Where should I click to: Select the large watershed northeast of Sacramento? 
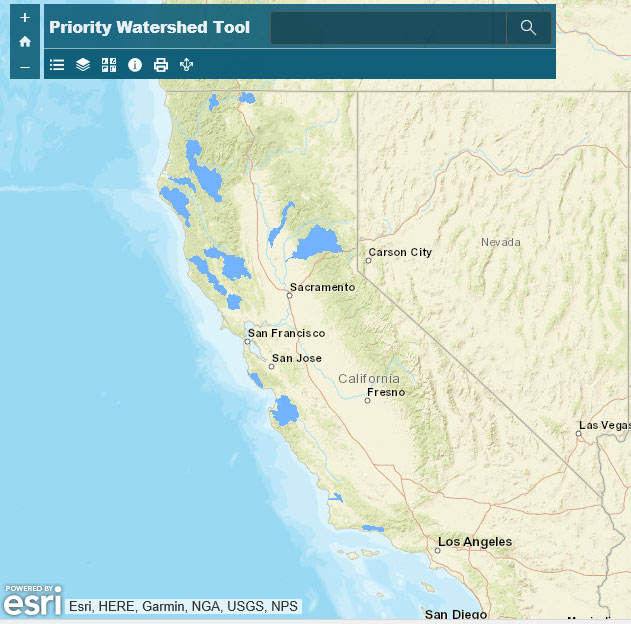click(x=316, y=243)
